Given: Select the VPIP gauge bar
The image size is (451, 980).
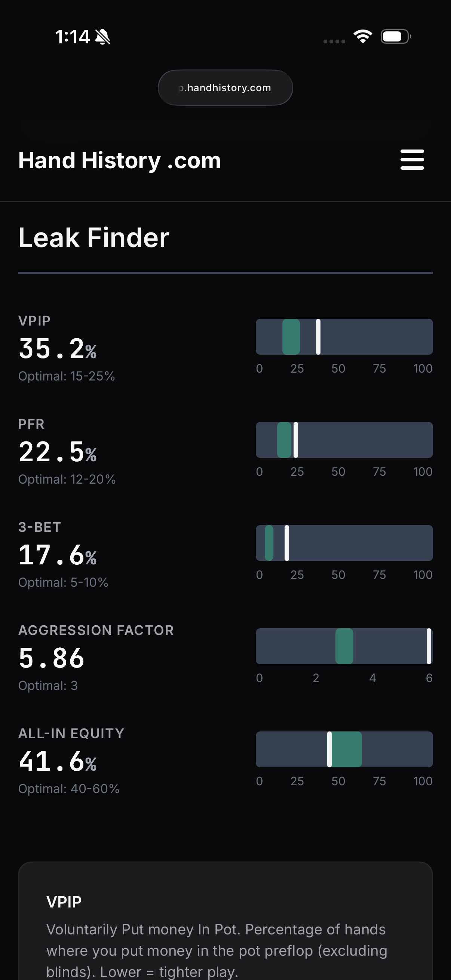Looking at the screenshot, I should click(344, 336).
